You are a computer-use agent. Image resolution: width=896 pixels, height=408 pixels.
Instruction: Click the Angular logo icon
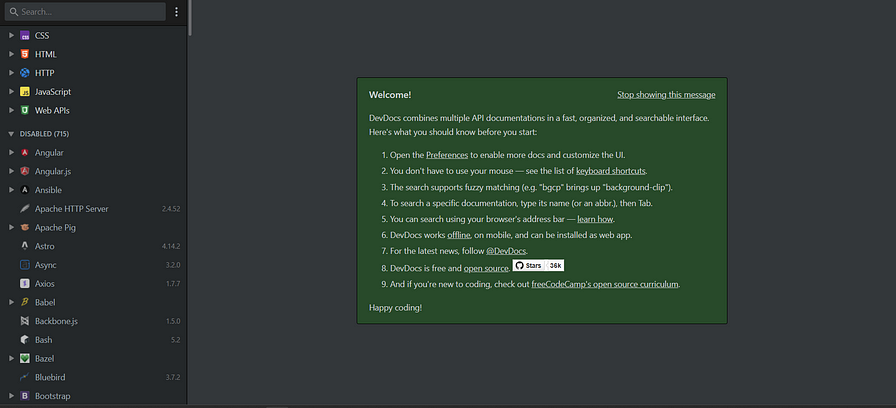coord(25,153)
